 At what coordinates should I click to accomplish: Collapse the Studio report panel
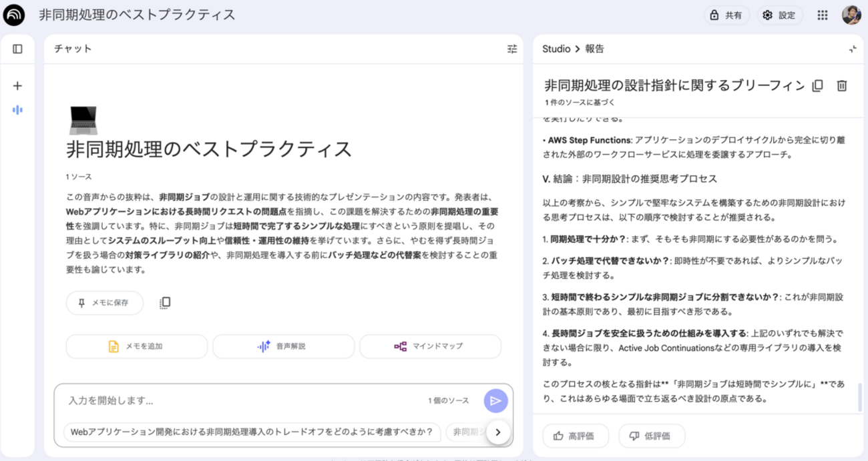click(x=852, y=49)
